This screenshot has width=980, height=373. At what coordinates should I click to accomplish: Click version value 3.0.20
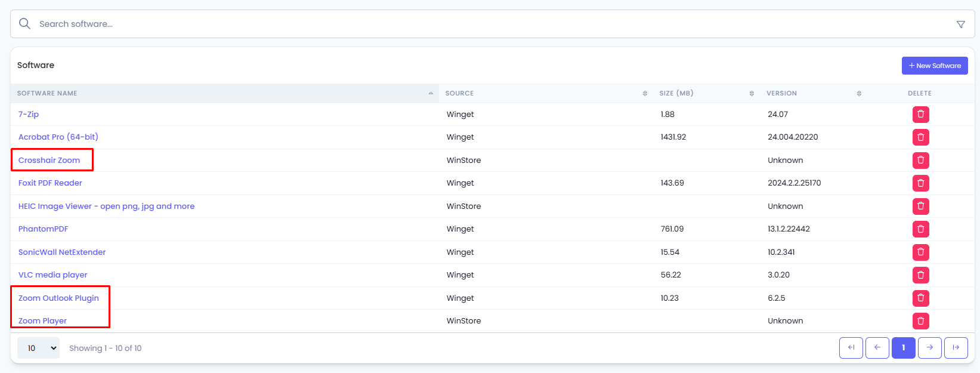pos(778,275)
